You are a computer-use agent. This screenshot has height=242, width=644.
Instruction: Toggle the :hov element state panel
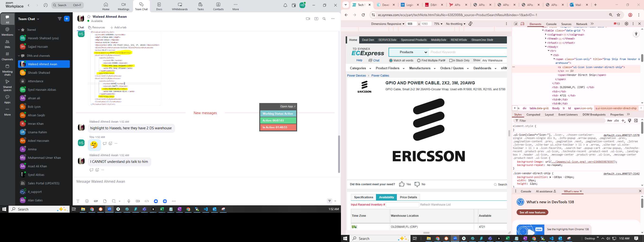pos(609,121)
